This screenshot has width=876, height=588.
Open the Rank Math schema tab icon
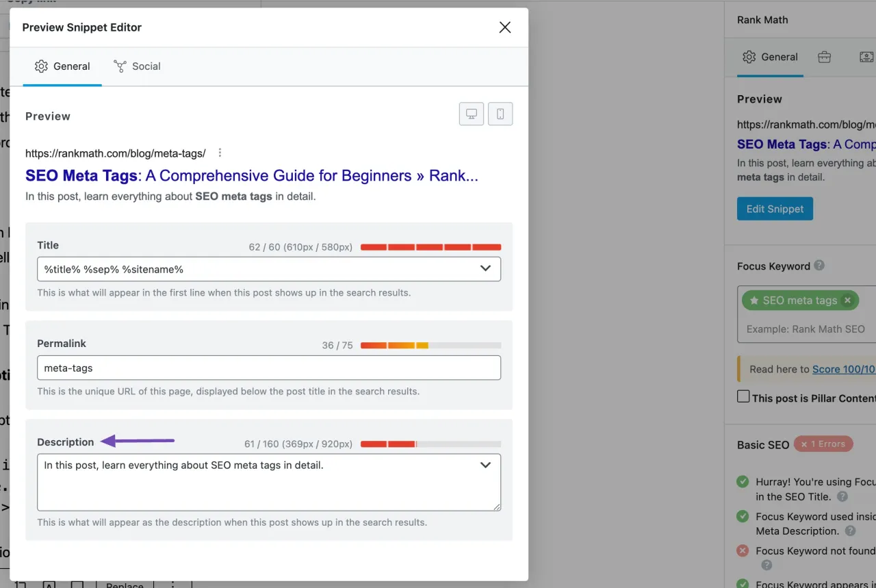866,57
